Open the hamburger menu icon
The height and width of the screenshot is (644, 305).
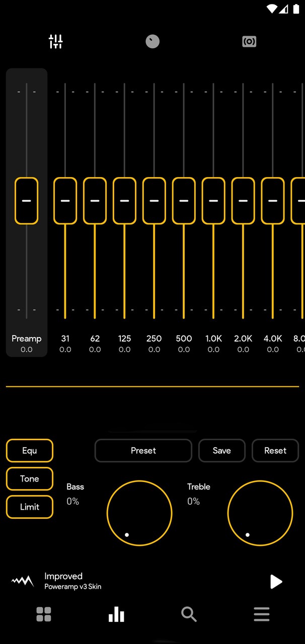coord(261,614)
